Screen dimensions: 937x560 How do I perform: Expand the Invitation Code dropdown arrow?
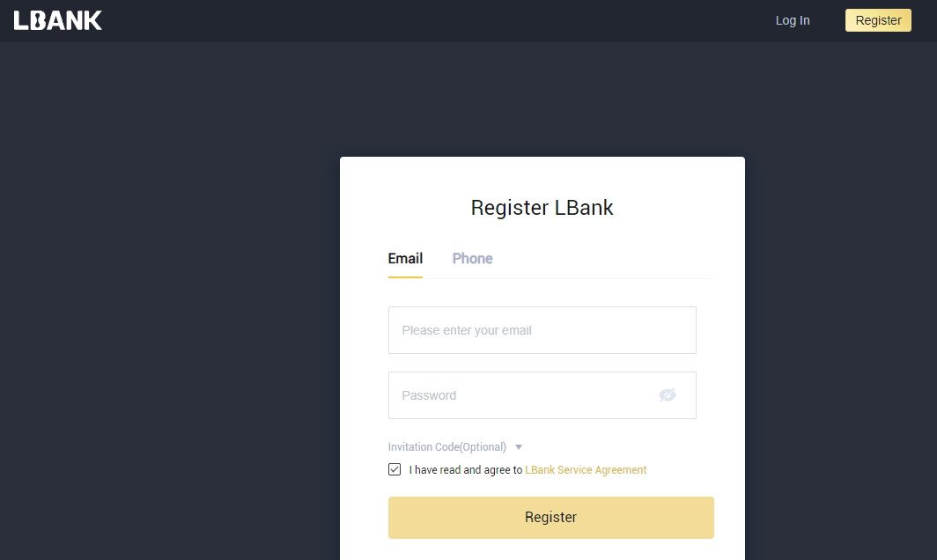point(519,447)
